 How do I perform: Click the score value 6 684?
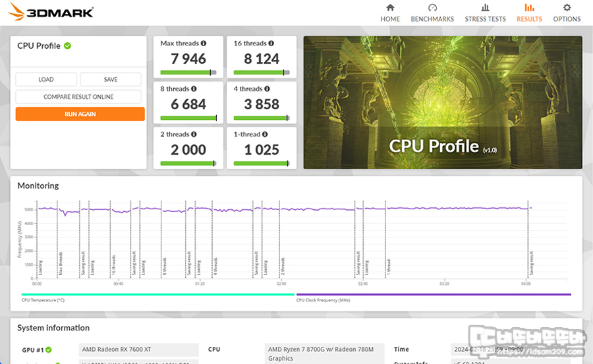point(188,104)
